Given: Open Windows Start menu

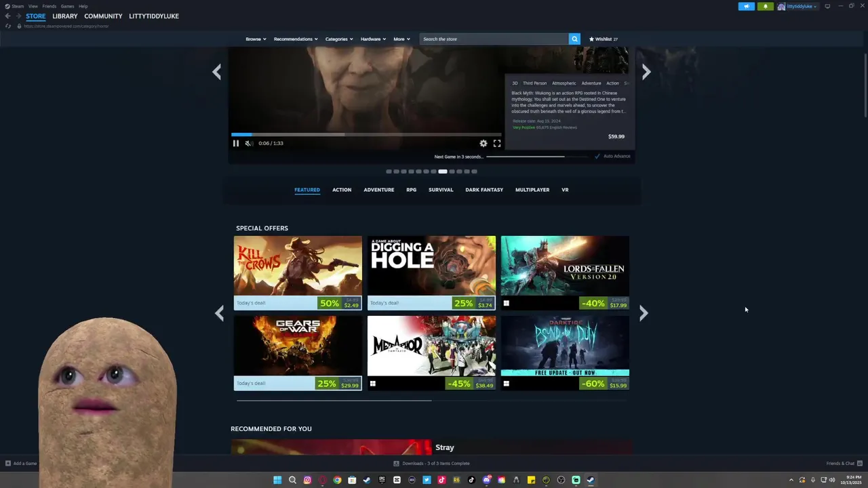Looking at the screenshot, I should (277, 480).
